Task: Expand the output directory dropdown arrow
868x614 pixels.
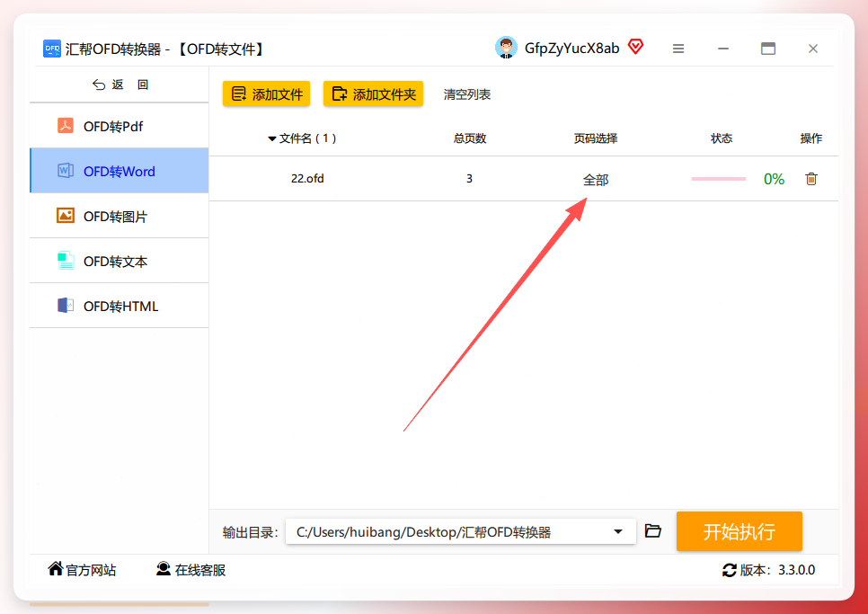Action: [618, 531]
